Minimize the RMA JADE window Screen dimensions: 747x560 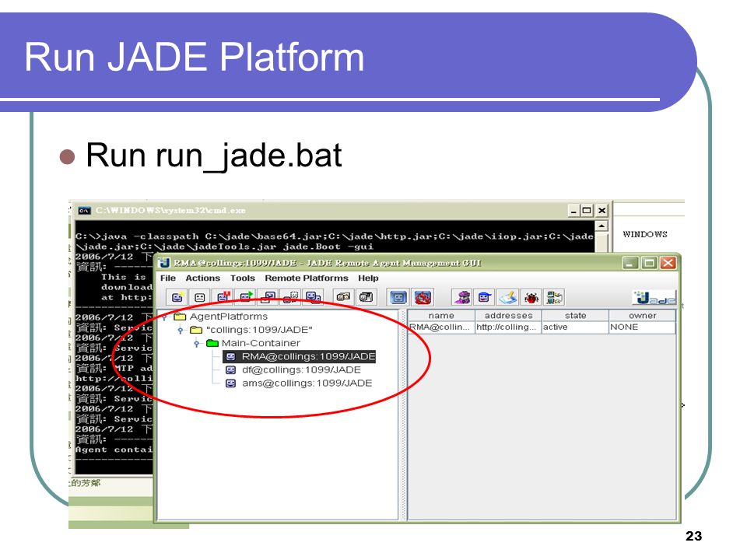tap(631, 263)
